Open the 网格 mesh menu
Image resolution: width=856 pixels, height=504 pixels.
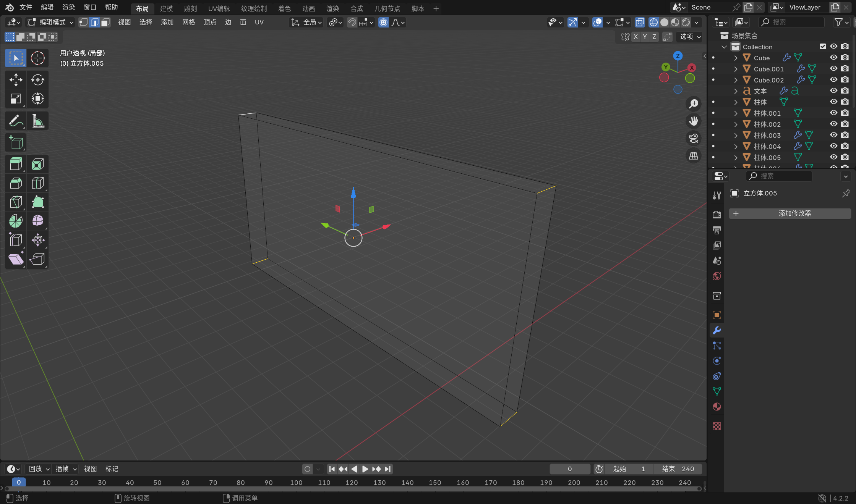tap(188, 23)
